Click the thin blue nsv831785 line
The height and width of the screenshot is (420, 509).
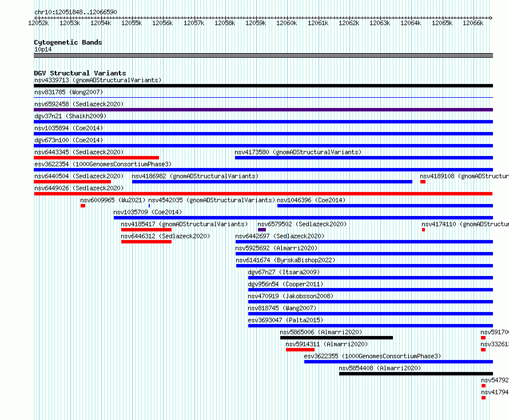(x=263, y=98)
